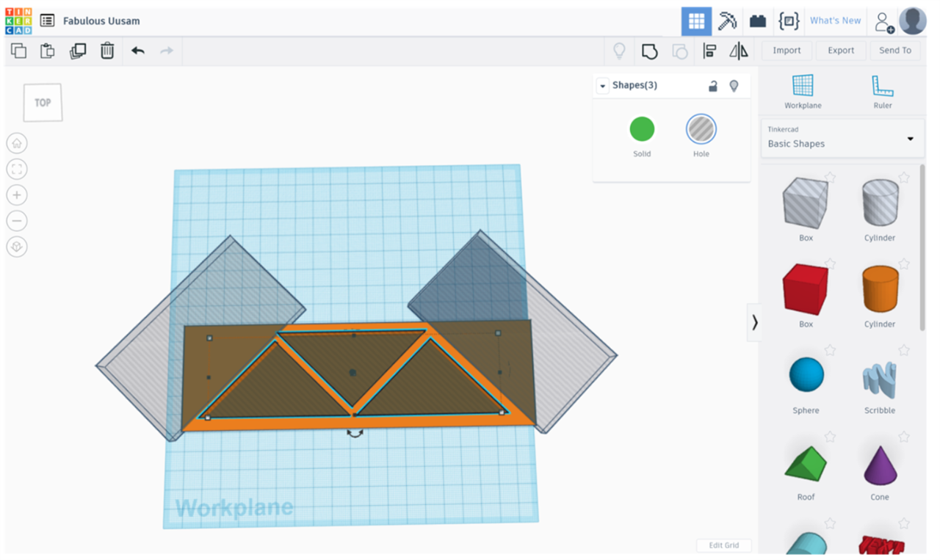Group the selected shapes
The width and height of the screenshot is (940, 560).
pyautogui.click(x=649, y=51)
